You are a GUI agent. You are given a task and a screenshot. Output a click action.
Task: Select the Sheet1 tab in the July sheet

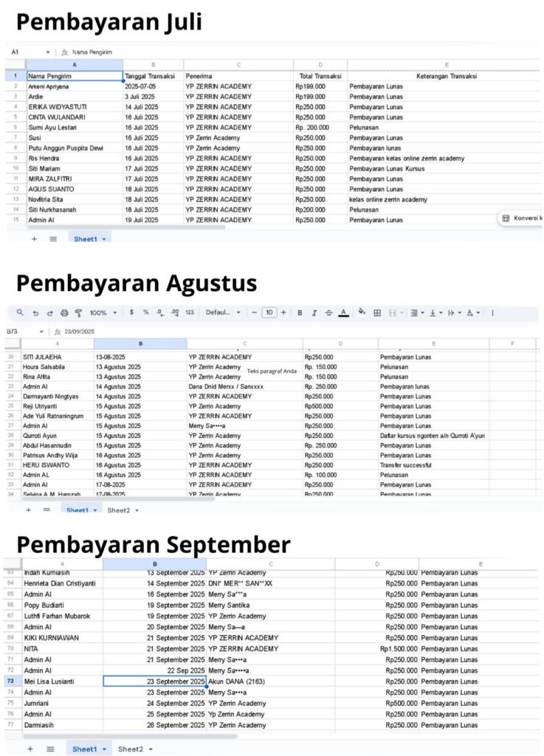click(89, 239)
